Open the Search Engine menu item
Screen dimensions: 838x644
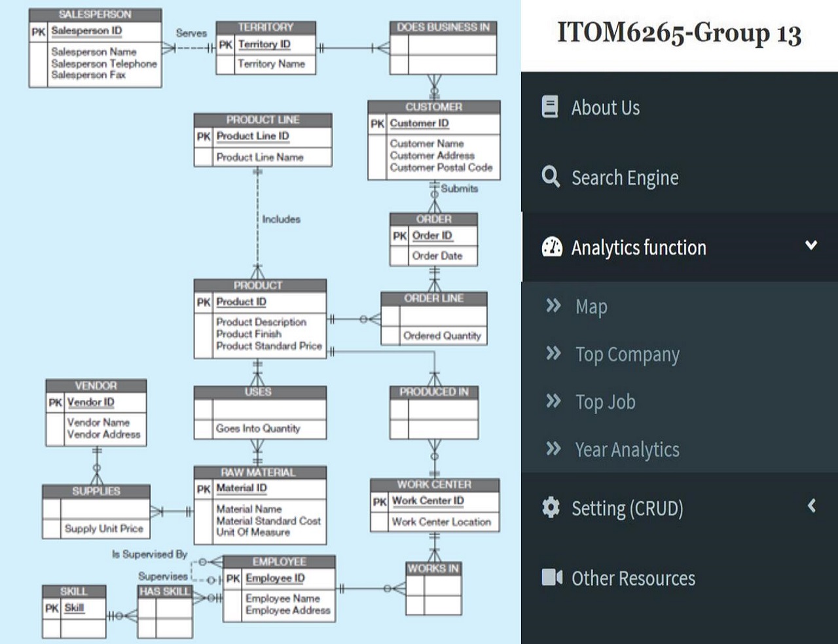tap(625, 178)
